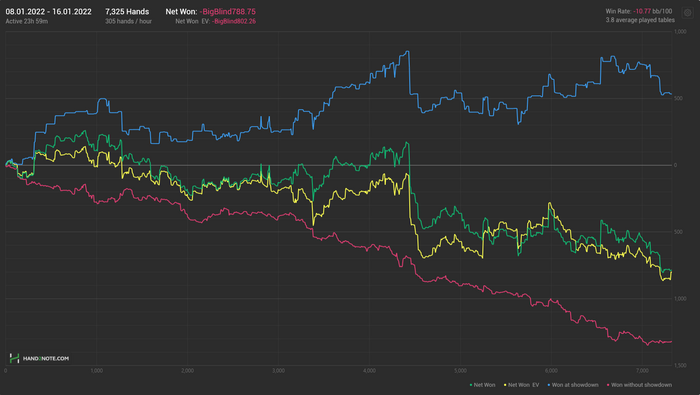700x395 pixels.
Task: Toggle the blue Won at showdown marker
Action: [x=549, y=385]
